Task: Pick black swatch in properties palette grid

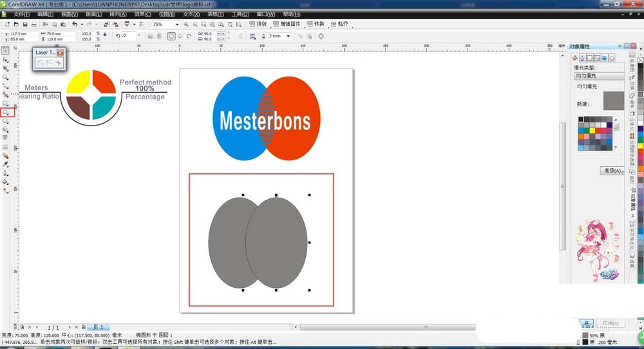Action: (x=581, y=119)
